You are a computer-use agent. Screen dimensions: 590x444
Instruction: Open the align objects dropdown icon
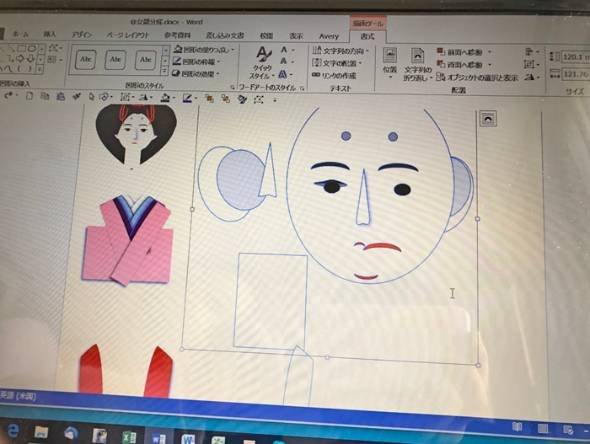532,52
